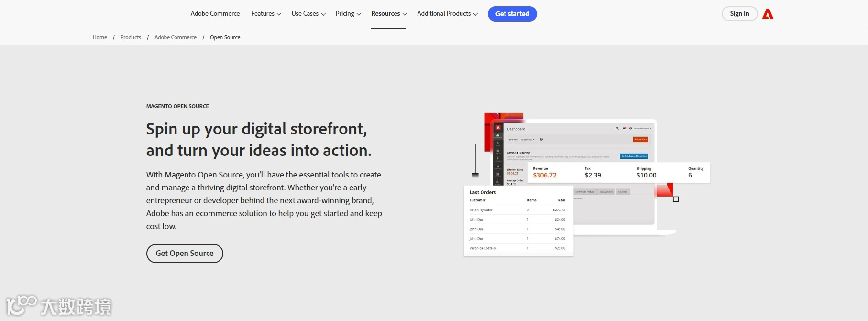The width and height of the screenshot is (868, 321).
Task: Click the Sign In button
Action: (x=739, y=14)
